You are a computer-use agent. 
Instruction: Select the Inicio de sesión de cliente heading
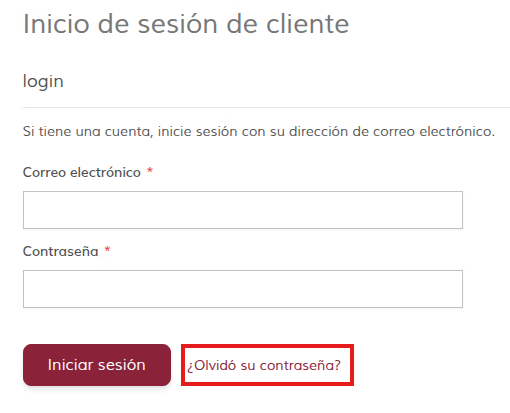186,24
